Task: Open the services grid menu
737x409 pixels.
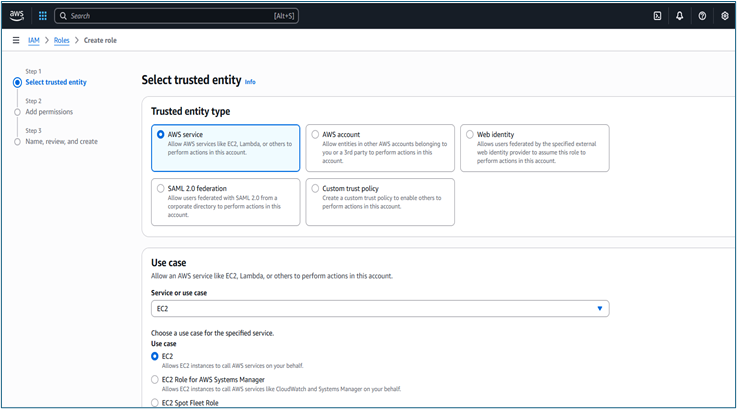Action: 43,16
